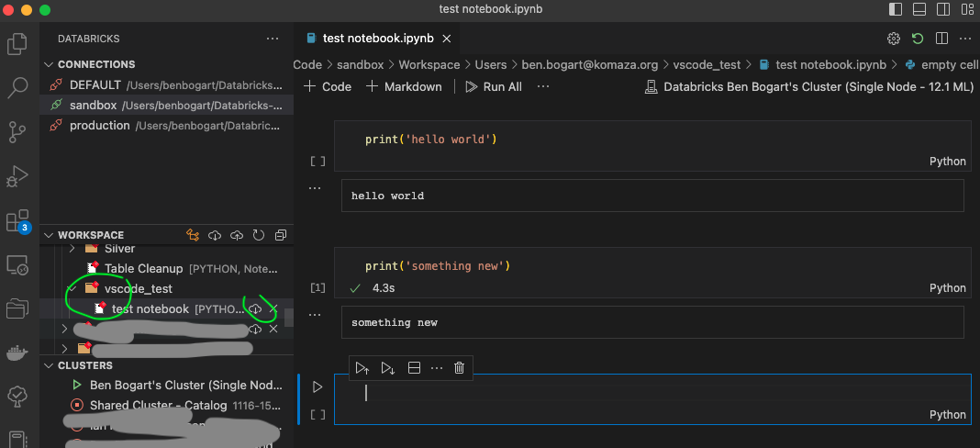Open the Run and Debug view

pyautogui.click(x=17, y=176)
